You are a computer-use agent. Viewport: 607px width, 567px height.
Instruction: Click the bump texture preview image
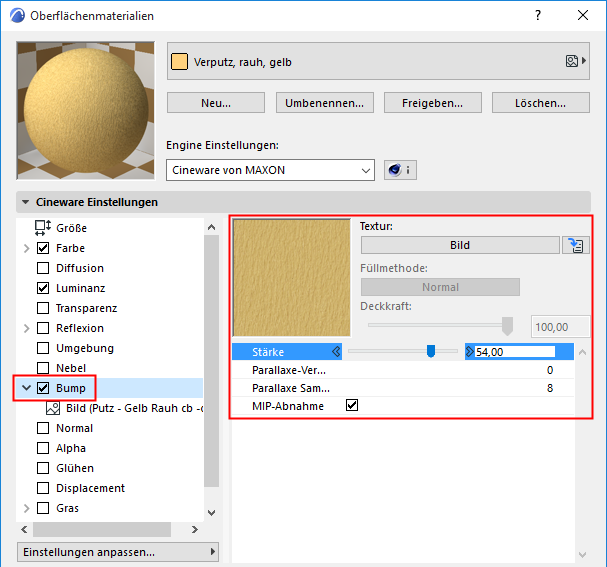point(291,278)
